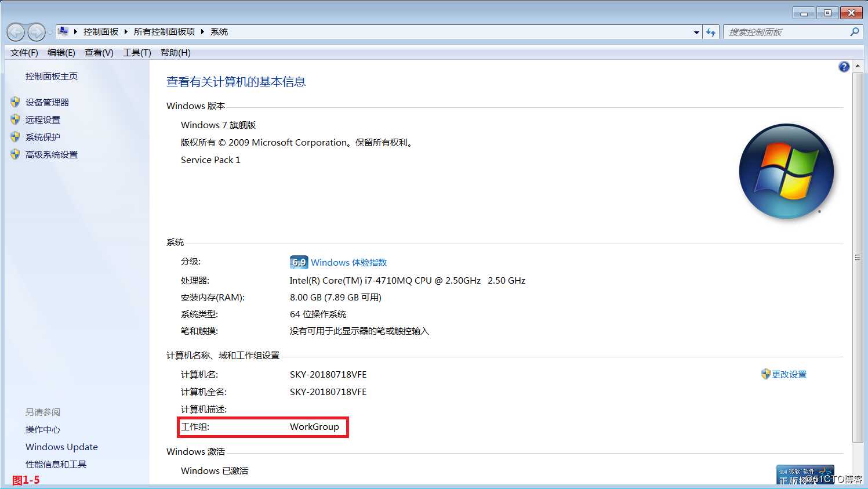The image size is (868, 489).
Task: Open the 帮助(H) menu
Action: tap(176, 53)
